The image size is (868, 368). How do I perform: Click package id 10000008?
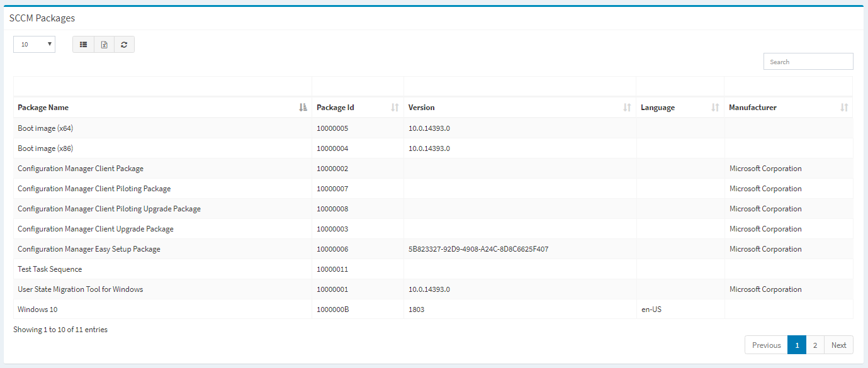coord(332,209)
